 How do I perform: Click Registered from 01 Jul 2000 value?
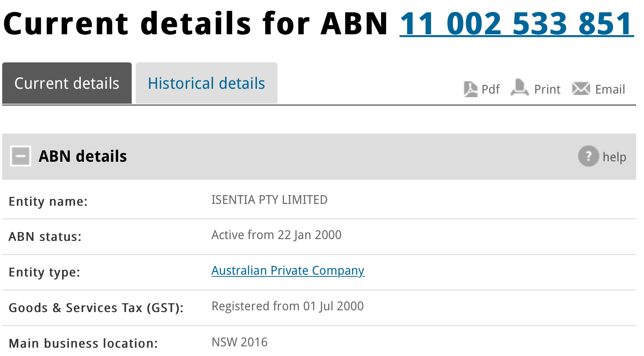point(288,306)
